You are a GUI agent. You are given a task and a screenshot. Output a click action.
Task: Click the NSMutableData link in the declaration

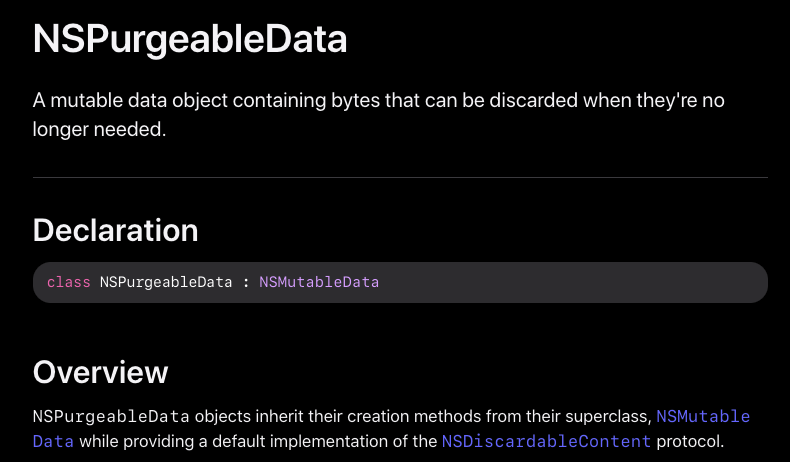319,283
